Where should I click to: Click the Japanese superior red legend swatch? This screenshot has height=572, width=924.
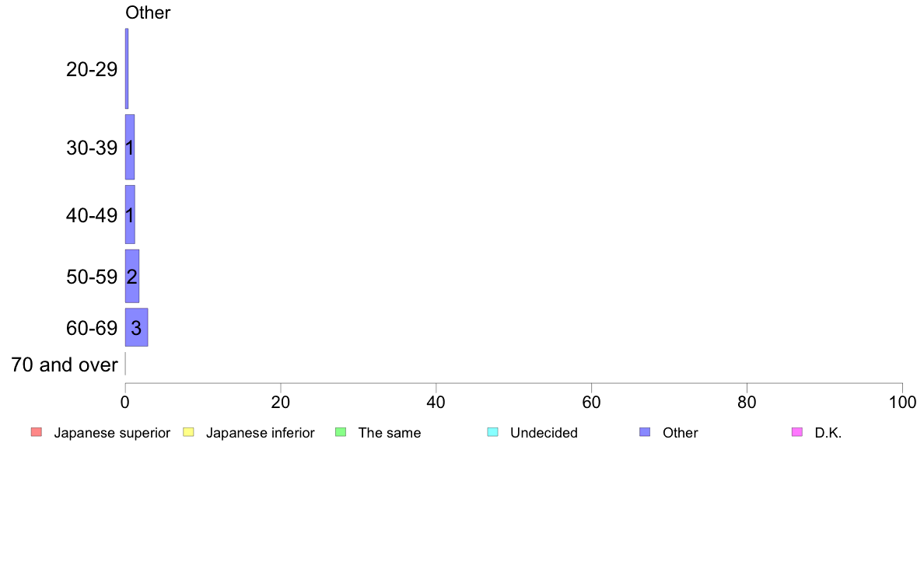tap(37, 432)
